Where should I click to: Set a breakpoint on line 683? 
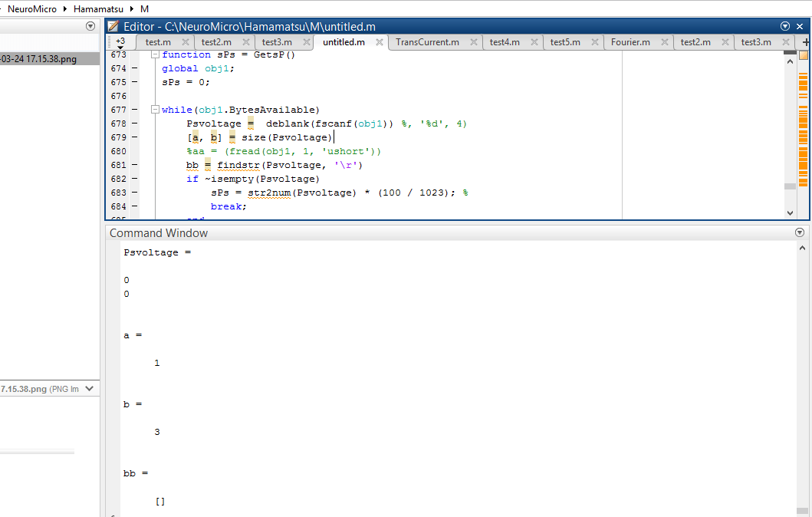[135, 193]
